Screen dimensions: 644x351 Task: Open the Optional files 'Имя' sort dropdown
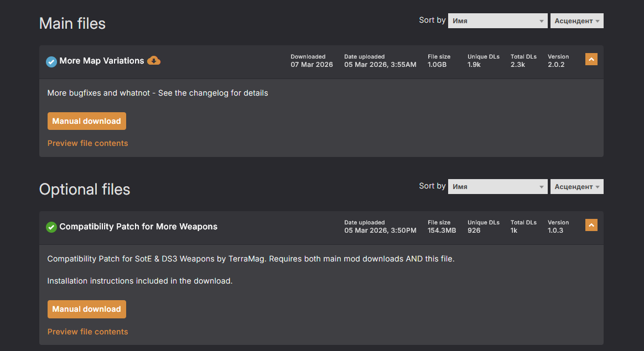click(x=497, y=187)
